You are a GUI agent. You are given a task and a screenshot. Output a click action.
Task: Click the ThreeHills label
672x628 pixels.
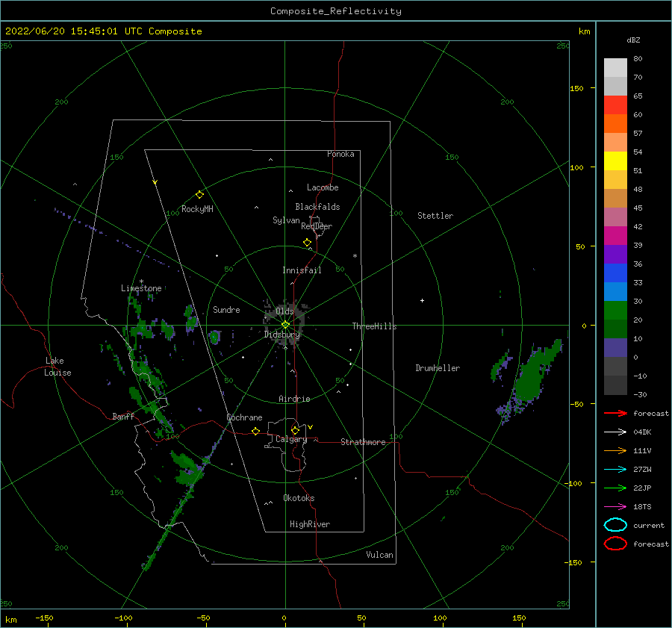pos(374,326)
